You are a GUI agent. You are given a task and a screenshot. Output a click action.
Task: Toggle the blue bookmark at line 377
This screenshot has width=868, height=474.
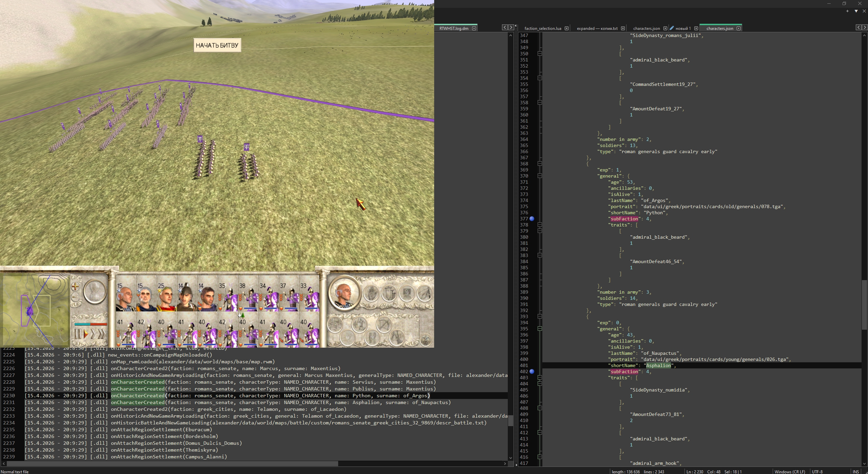[x=532, y=219]
